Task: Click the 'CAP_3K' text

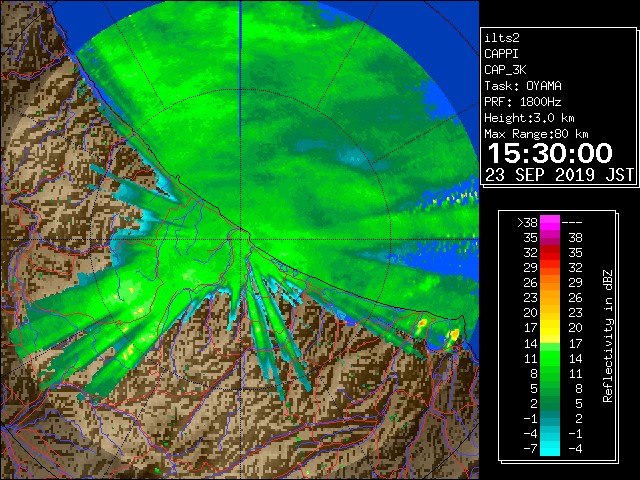Action: 505,70
